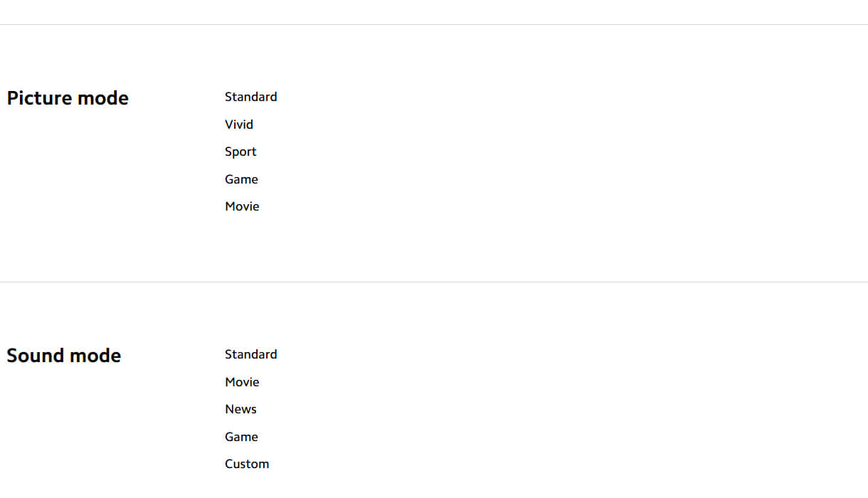The image size is (868, 498).
Task: Click the Picture mode section heading
Action: pyautogui.click(x=68, y=98)
